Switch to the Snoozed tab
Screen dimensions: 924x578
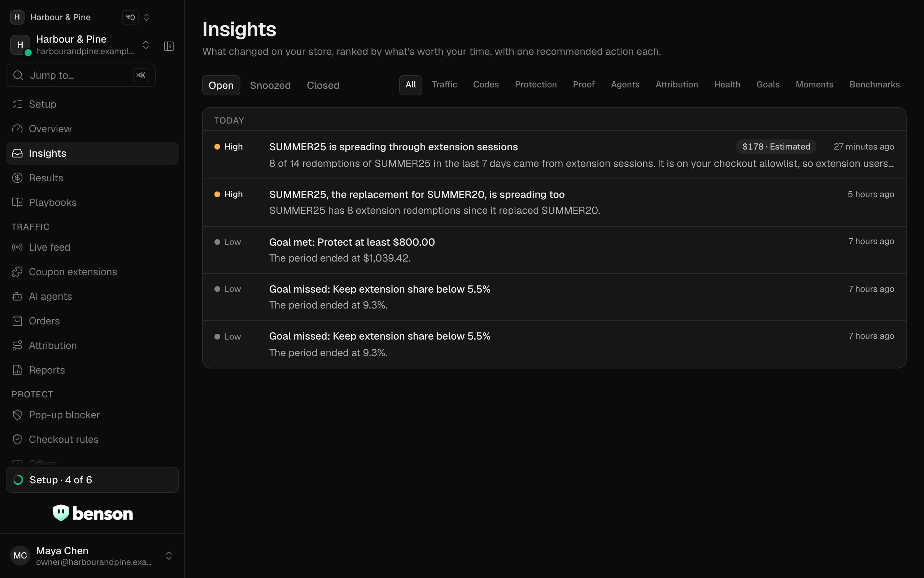click(270, 85)
